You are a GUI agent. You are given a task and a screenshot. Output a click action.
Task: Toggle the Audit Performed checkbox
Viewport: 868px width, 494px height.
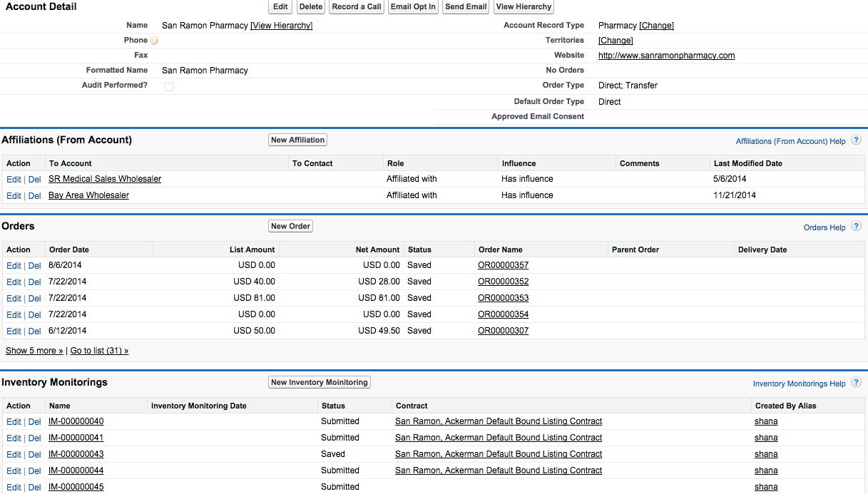(x=169, y=86)
